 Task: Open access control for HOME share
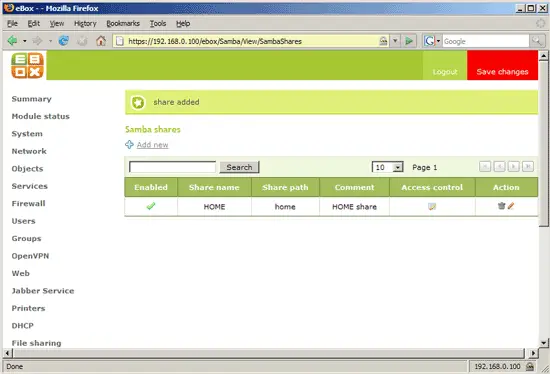(x=432, y=206)
